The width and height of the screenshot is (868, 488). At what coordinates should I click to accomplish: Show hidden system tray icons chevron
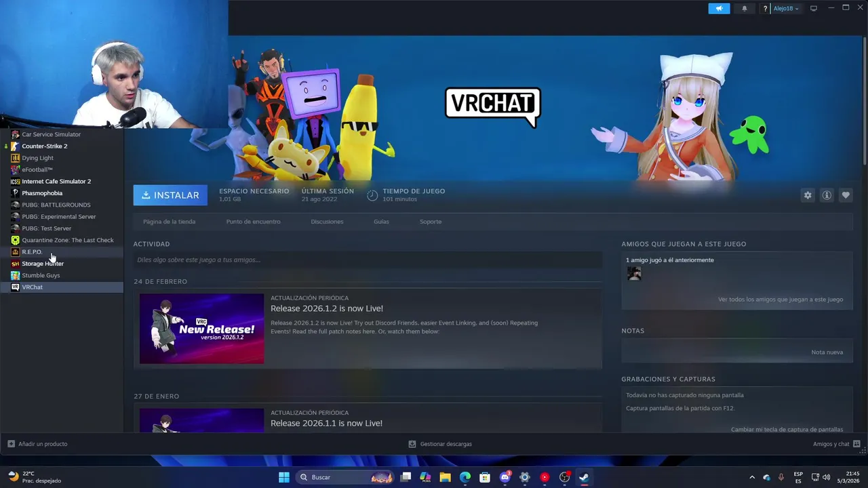[751, 477]
